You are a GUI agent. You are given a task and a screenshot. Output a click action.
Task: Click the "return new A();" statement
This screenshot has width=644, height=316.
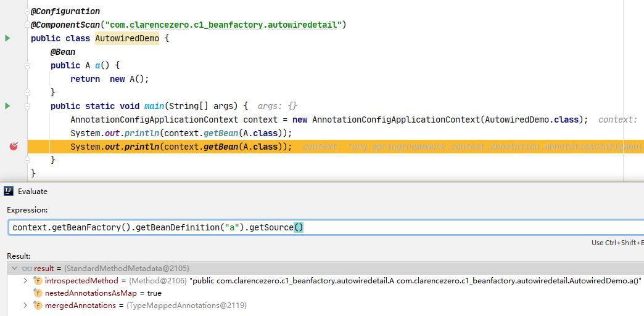[x=110, y=79]
